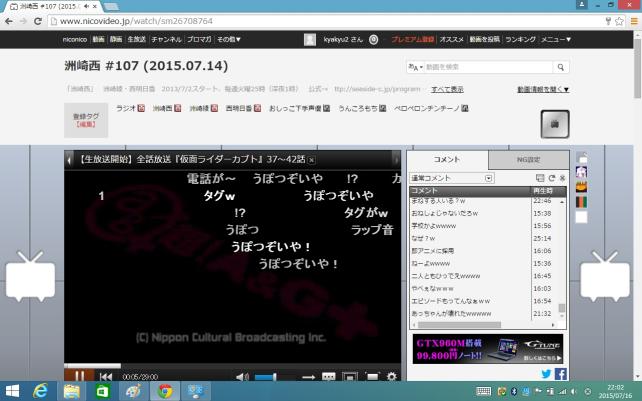Open niconico home from the top bar

pyautogui.click(x=75, y=39)
